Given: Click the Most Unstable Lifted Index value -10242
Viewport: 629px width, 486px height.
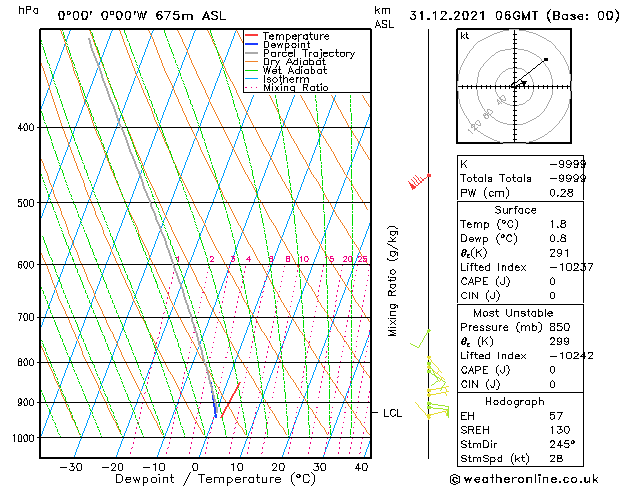Looking at the screenshot, I should click(571, 356).
